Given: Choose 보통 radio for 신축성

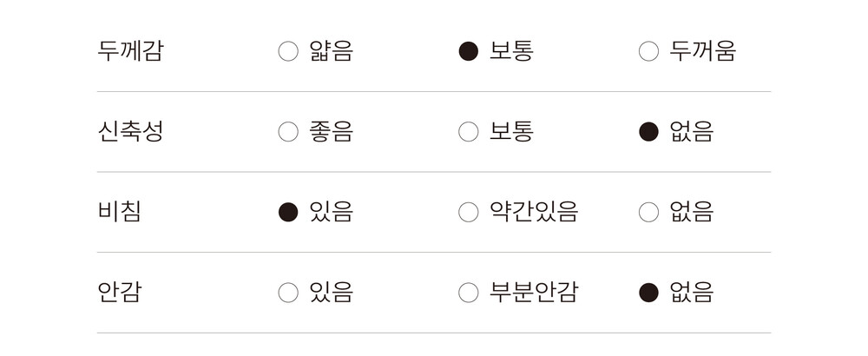Looking at the screenshot, I should point(469,132).
